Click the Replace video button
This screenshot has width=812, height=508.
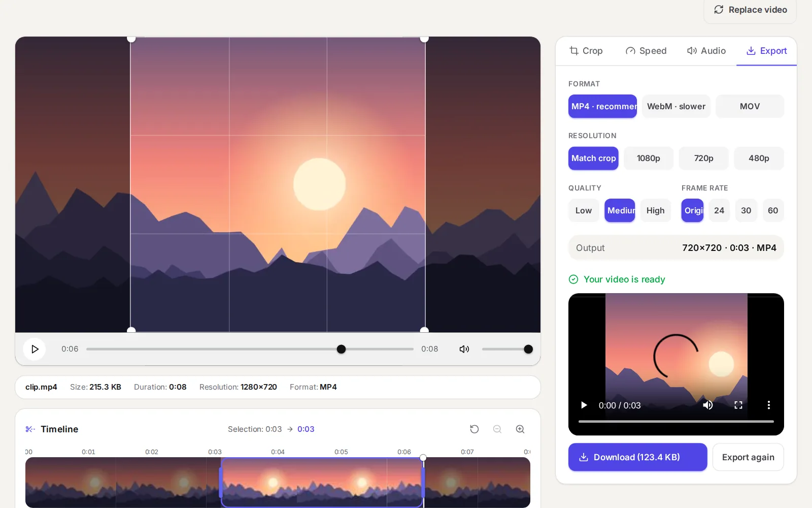[x=750, y=10]
